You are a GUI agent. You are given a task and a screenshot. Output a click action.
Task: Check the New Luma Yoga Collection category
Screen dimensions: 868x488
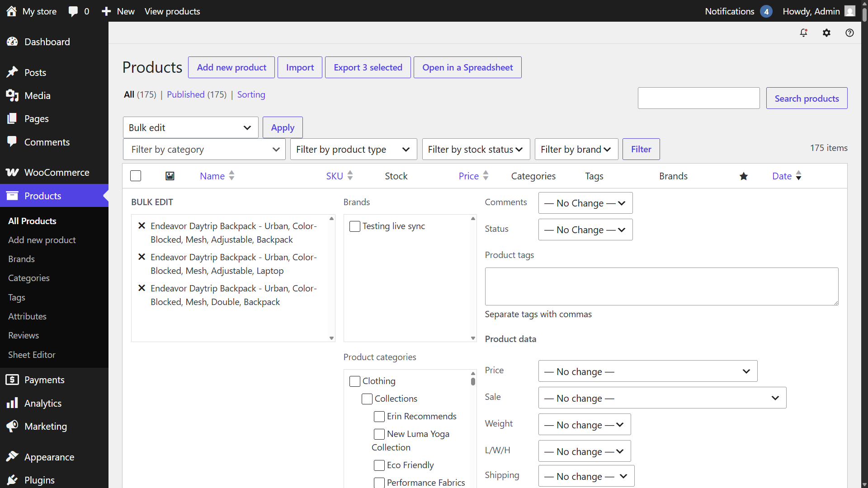pyautogui.click(x=379, y=434)
